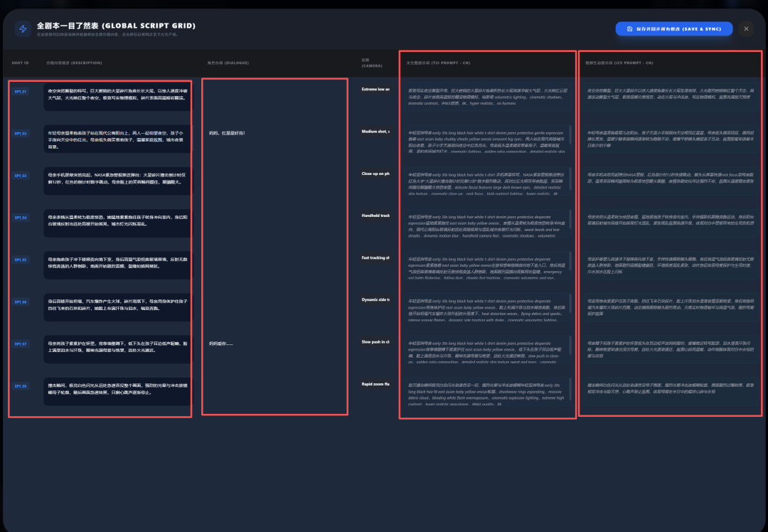Viewport: 768px width, 532px height.
Task: Click the T2I PROMPT - CN column header
Action: 438,63
